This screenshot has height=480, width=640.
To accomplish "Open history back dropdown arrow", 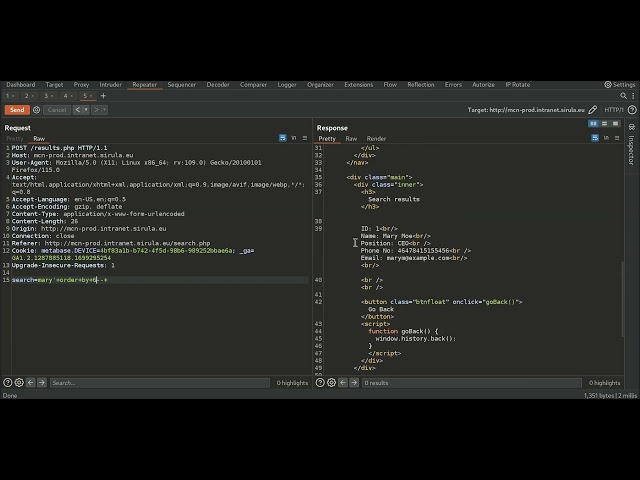I will pyautogui.click(x=86, y=110).
